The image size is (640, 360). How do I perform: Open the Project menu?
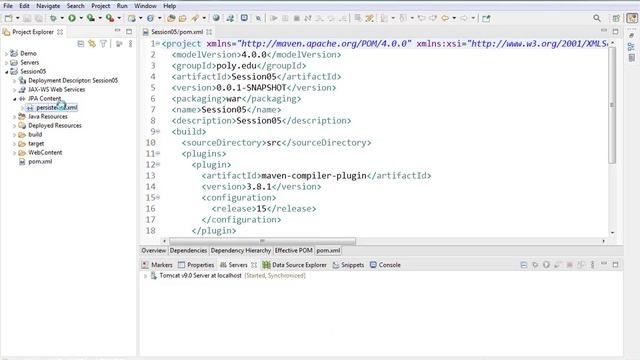click(100, 6)
